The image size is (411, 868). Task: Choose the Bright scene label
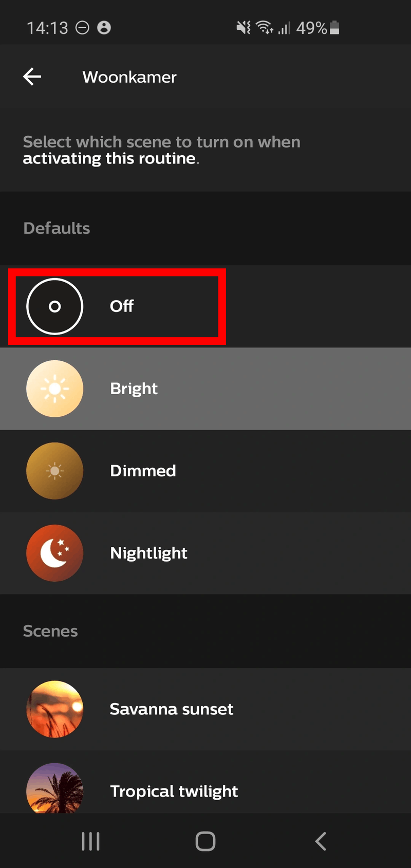(134, 389)
